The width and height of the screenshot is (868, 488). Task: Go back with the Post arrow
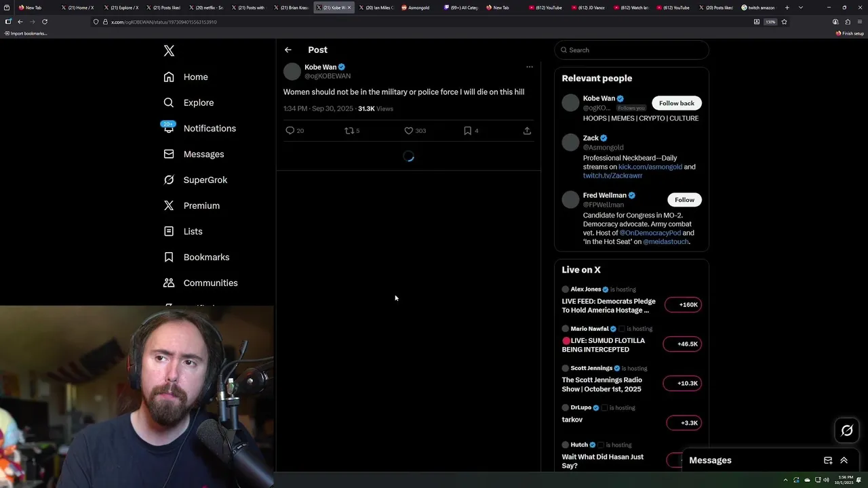tap(288, 49)
